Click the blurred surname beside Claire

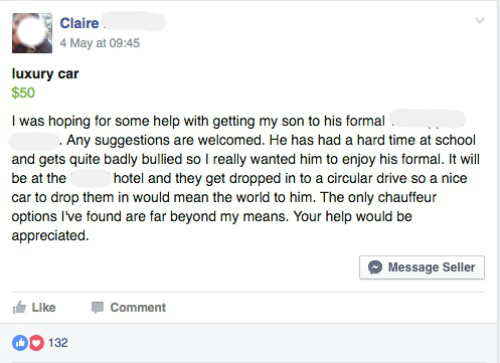[x=134, y=22]
